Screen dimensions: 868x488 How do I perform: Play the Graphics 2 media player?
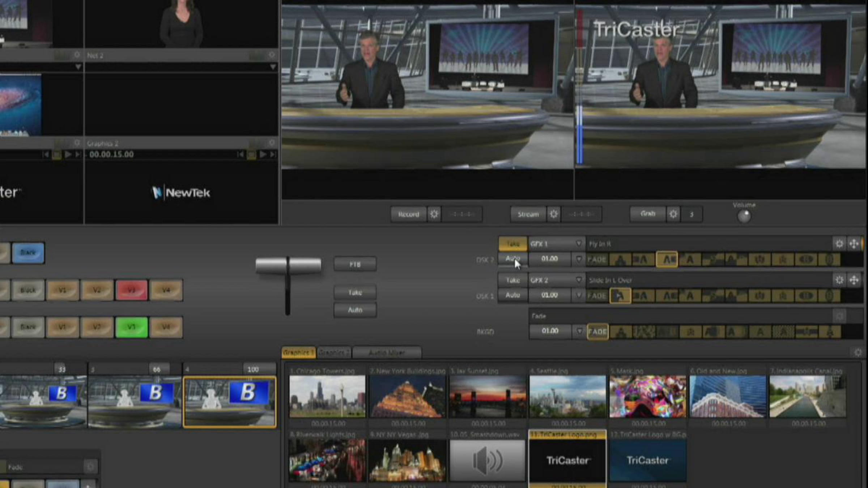click(x=263, y=154)
